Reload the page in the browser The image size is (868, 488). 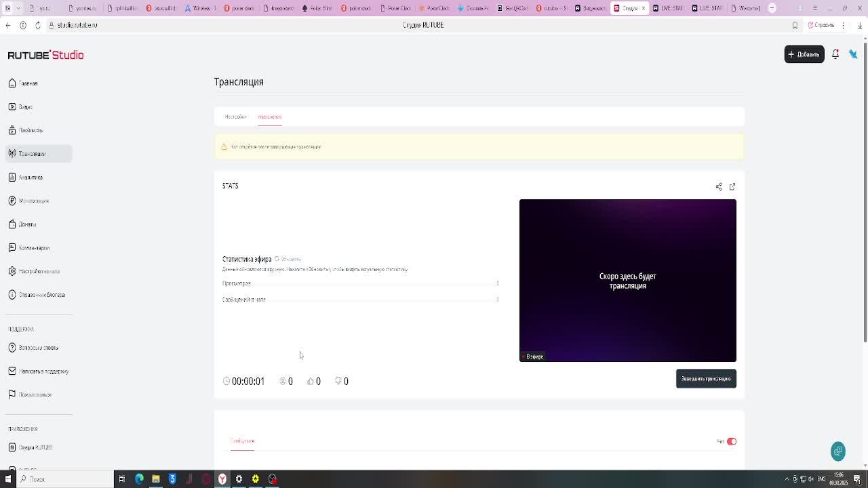point(37,25)
